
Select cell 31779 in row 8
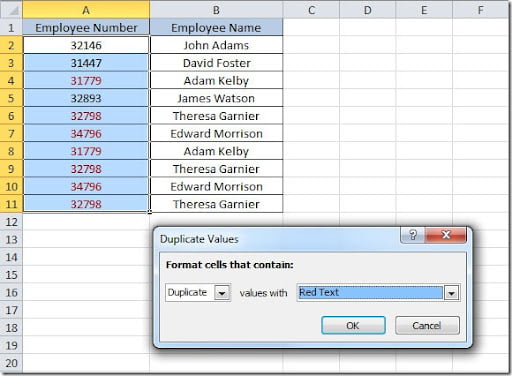tap(86, 151)
